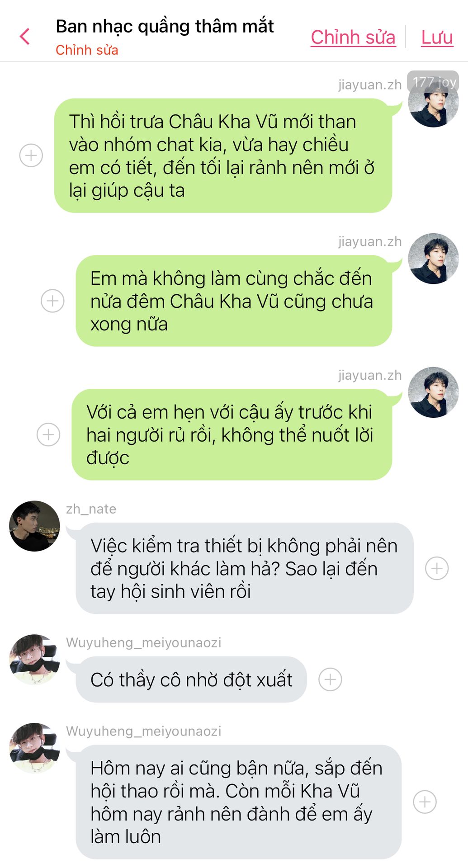Select the 'Có thầy cô nhờ đột xuất' bubble
This screenshot has width=468, height=868.
191,679
